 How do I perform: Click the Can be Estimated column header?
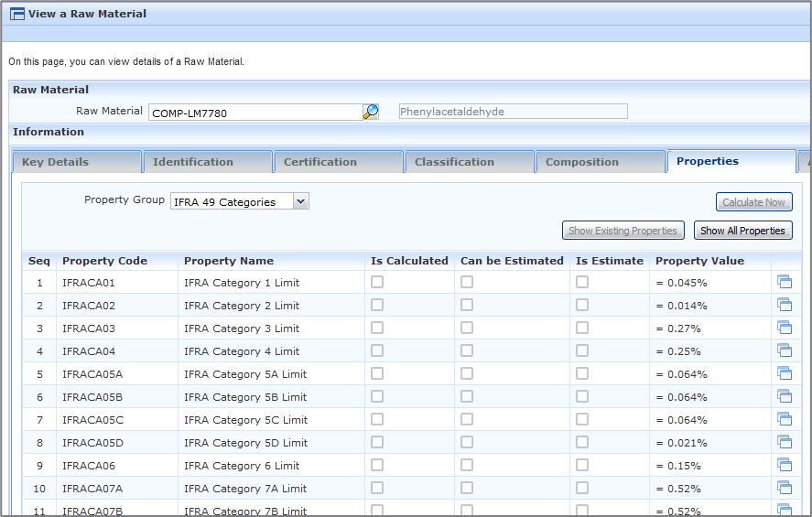click(x=512, y=261)
